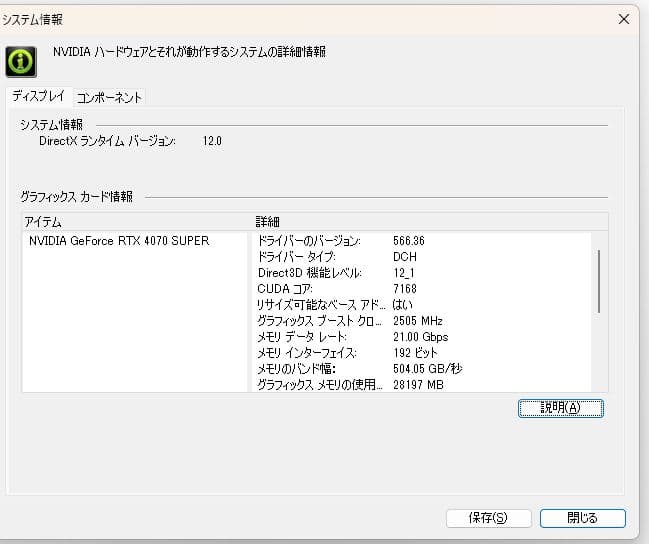Click the 閉じる button

pyautogui.click(x=582, y=518)
